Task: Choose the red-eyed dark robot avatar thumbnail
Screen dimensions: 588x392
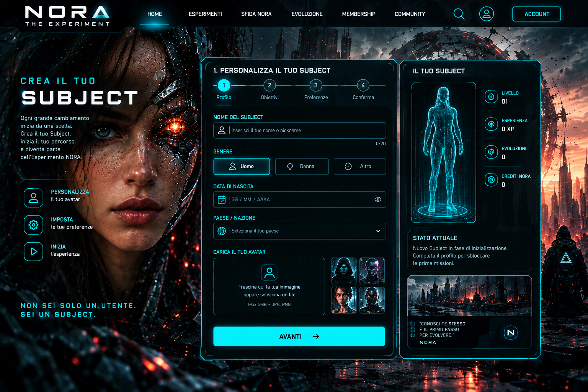Action: [x=372, y=300]
